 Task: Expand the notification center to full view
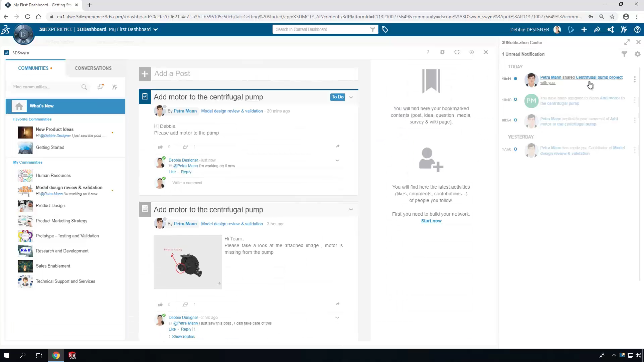[x=627, y=42]
